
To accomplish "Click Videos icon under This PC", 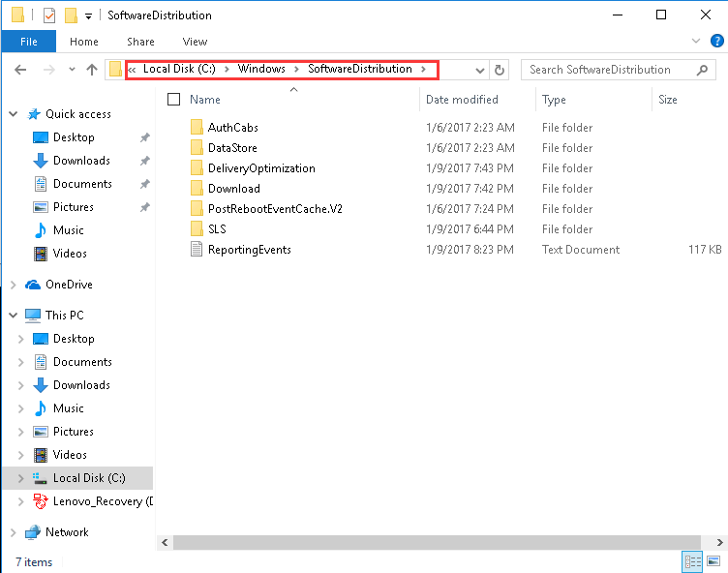I will click(41, 455).
